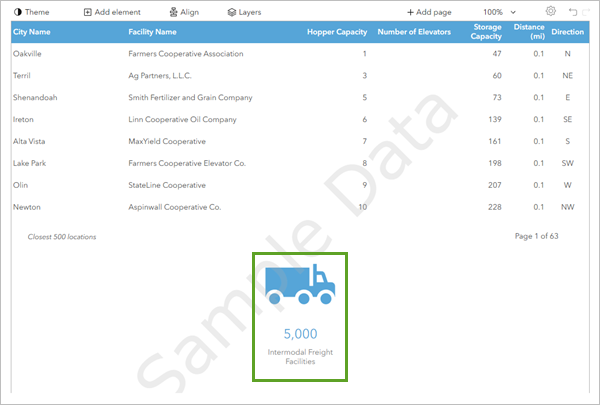Screen dimensions: 600x405
Task: Click the SW direction cell
Action: point(567,163)
